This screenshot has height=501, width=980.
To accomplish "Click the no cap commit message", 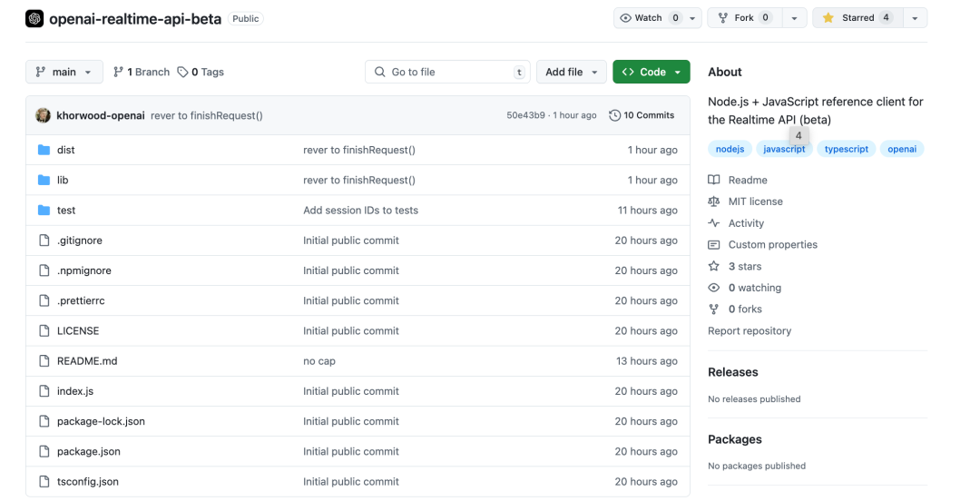I will click(319, 361).
